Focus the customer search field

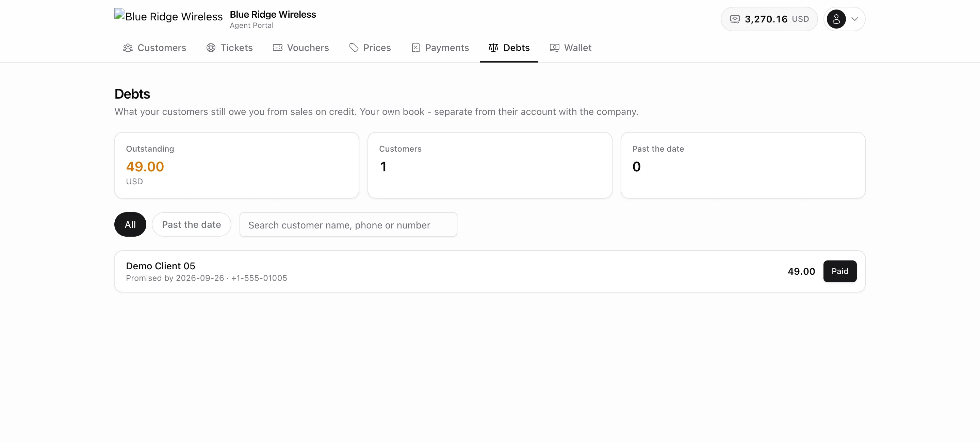click(348, 224)
